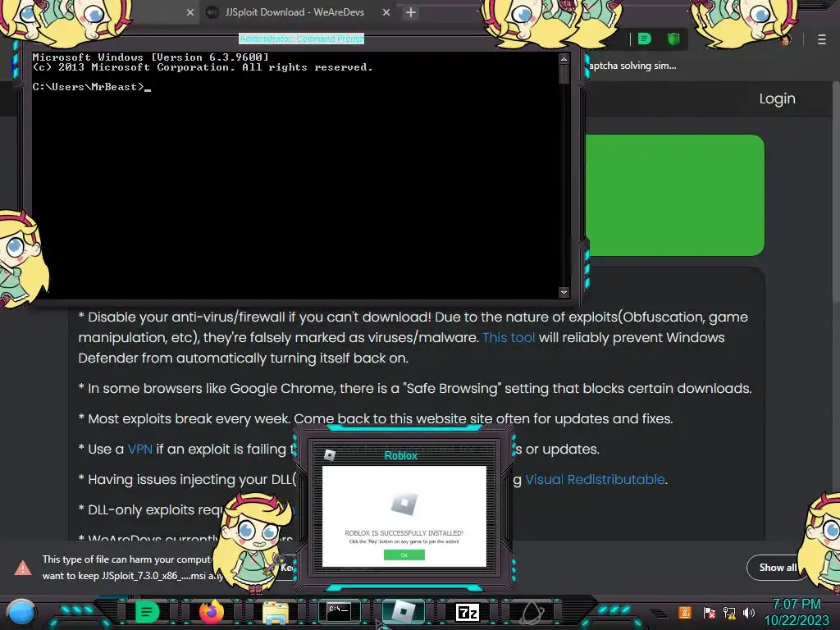
Task: Click inside the Command Prompt at C:\Users\MrBeast>
Action: (x=91, y=87)
